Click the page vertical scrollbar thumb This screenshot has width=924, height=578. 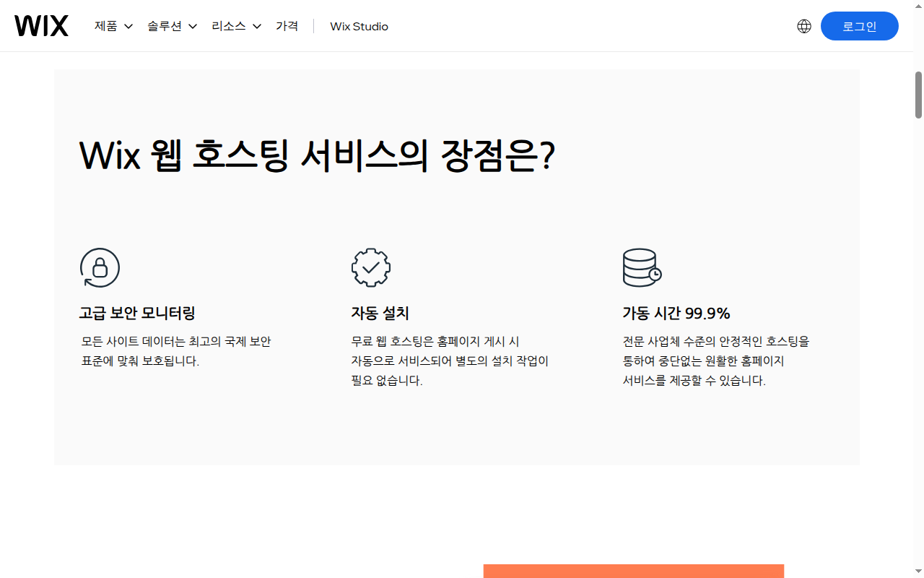coord(919,95)
